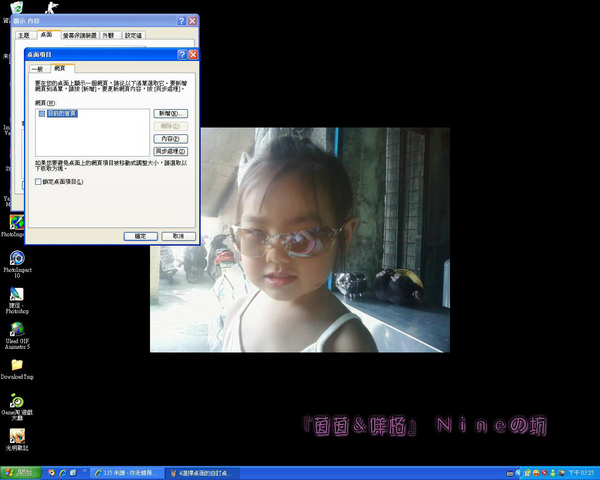600x480 pixels.
Task: Launch Internet Explorer from quick launch
Action: 62,473
